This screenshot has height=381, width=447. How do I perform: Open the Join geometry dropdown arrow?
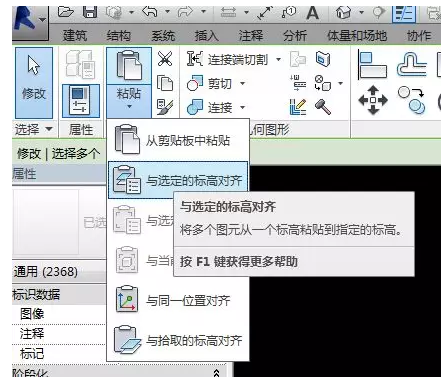coord(242,107)
